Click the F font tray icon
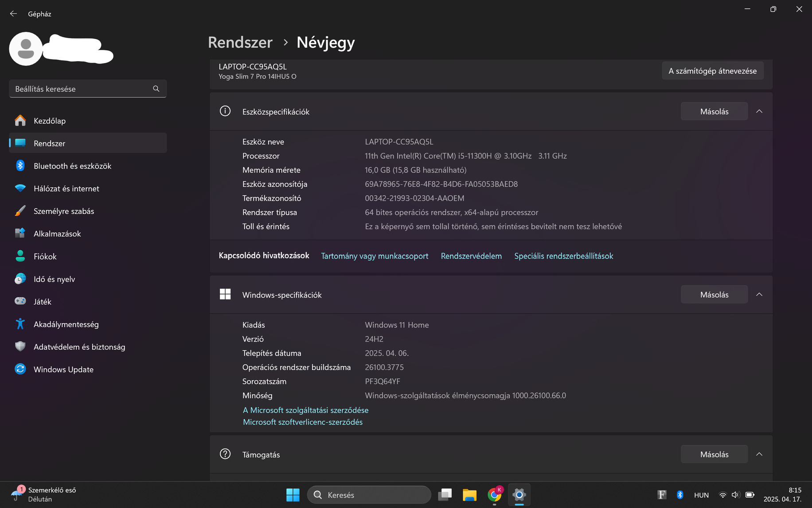The height and width of the screenshot is (508, 812). [662, 495]
